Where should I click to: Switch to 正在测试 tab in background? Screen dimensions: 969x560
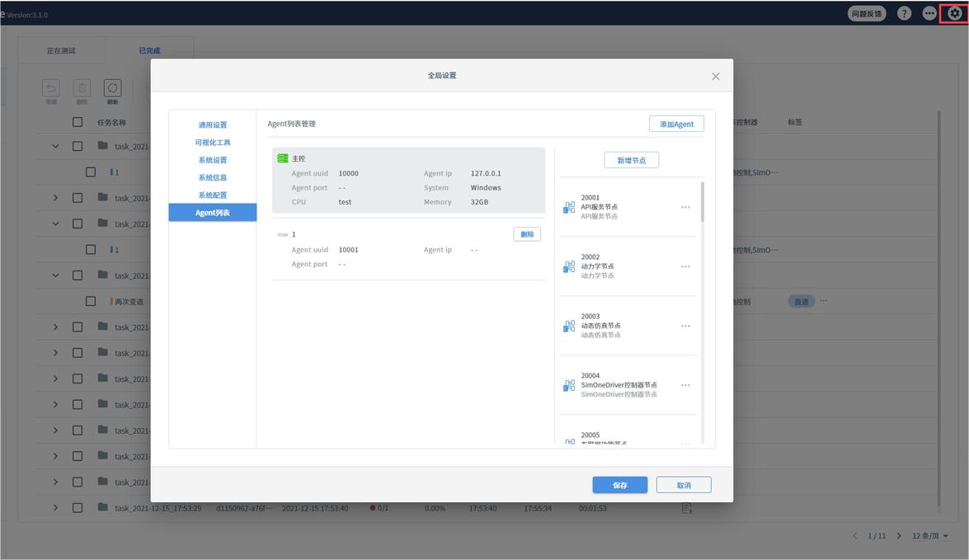pyautogui.click(x=61, y=50)
